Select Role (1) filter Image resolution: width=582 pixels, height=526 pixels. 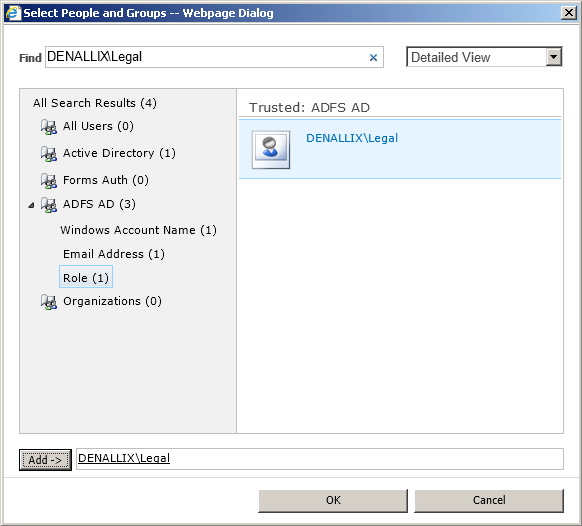click(86, 278)
